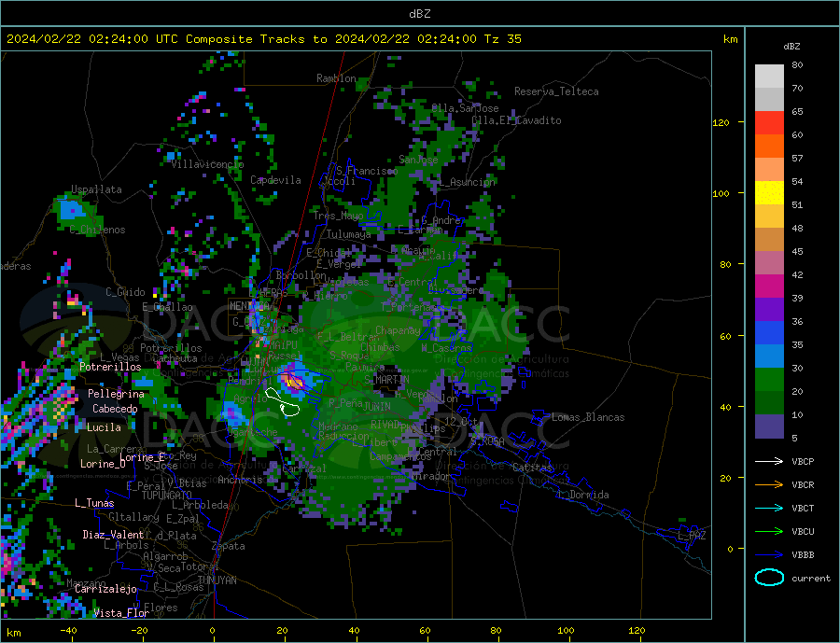This screenshot has width=840, height=643.
Task: Click the intense yellow storm core near Russell
Action: coord(294,382)
